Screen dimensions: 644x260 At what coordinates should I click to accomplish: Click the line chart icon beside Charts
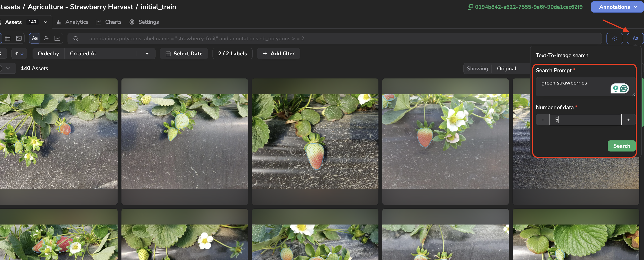click(x=99, y=22)
